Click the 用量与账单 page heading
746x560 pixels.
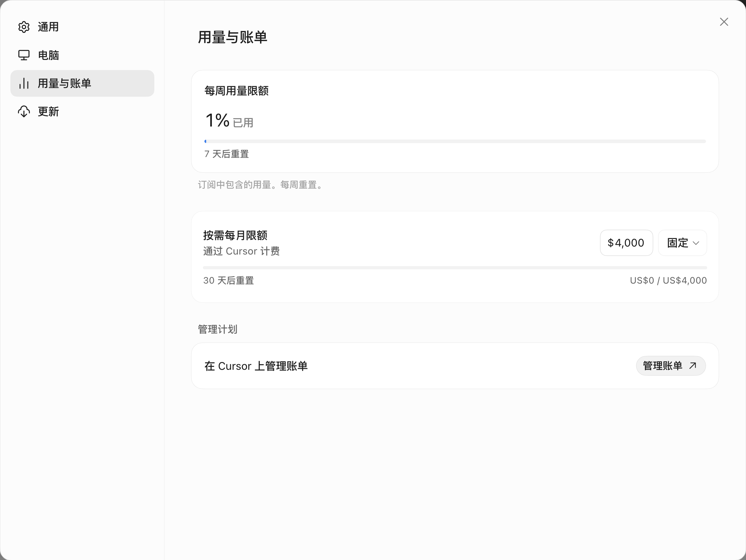(x=232, y=37)
